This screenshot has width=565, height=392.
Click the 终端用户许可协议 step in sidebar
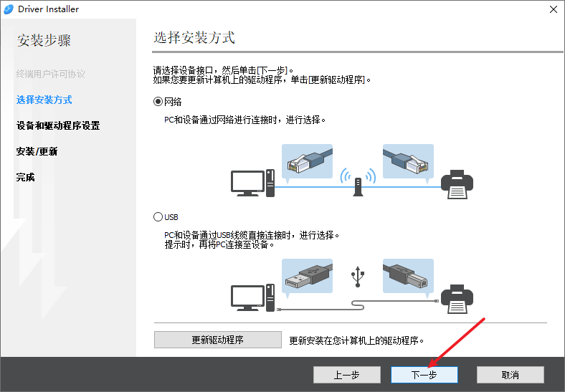50,74
